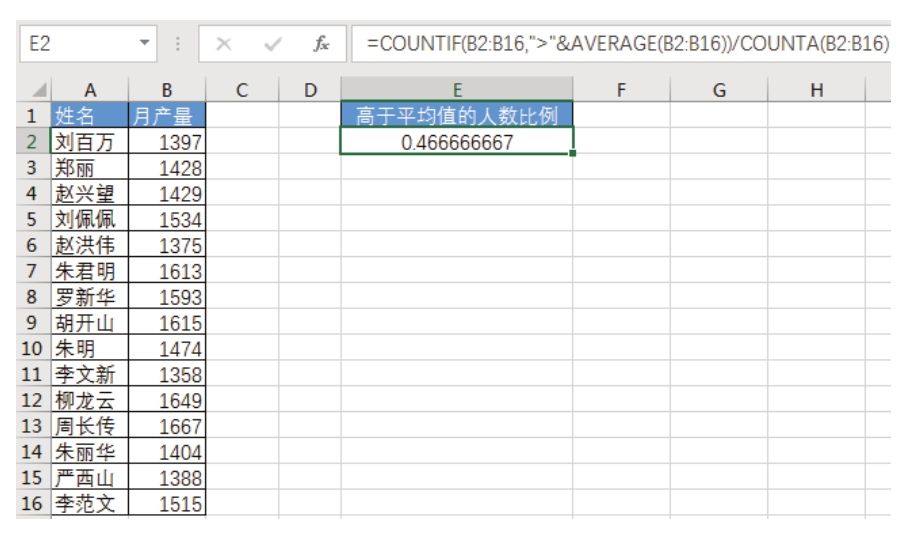Click the 高于平均值的人数比例 header cell

click(457, 116)
